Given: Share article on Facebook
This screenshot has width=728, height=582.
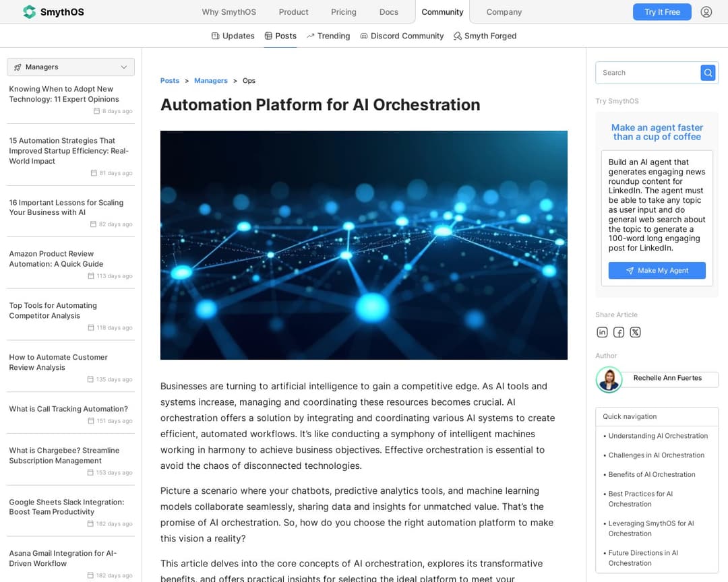Looking at the screenshot, I should [x=618, y=332].
